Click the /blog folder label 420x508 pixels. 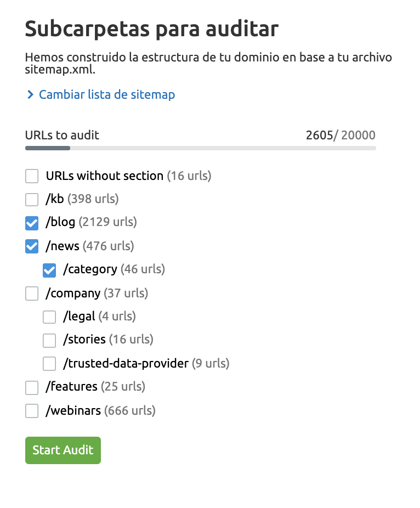coord(61,222)
